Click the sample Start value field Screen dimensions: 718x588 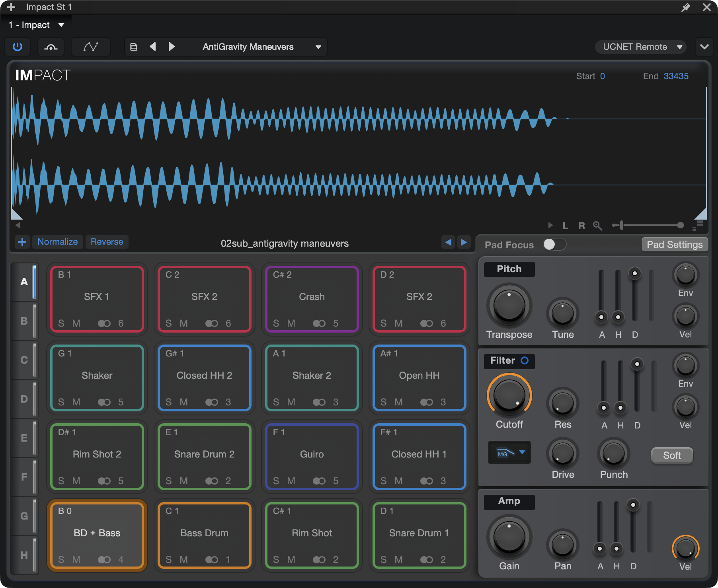pyautogui.click(x=603, y=76)
